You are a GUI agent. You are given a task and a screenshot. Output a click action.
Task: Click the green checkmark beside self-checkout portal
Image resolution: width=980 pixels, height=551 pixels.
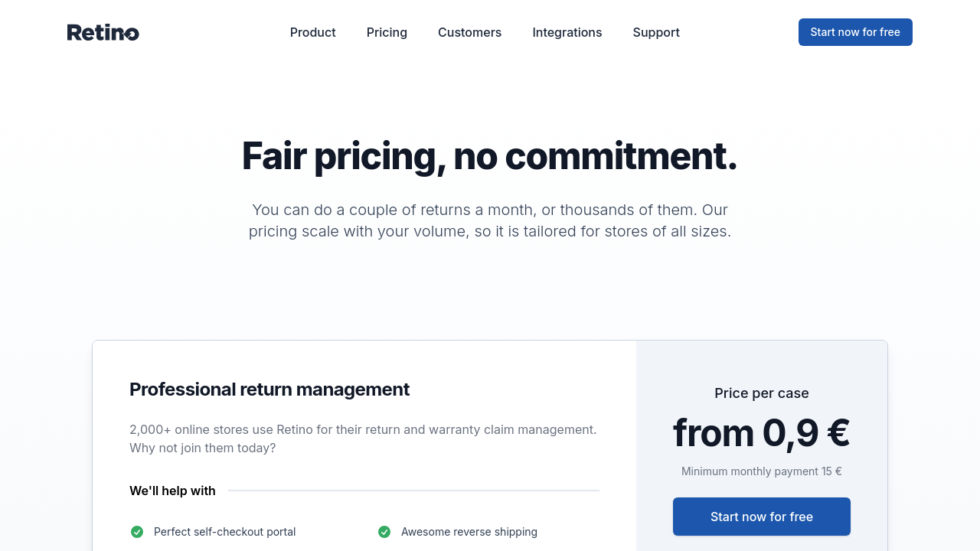tap(137, 532)
